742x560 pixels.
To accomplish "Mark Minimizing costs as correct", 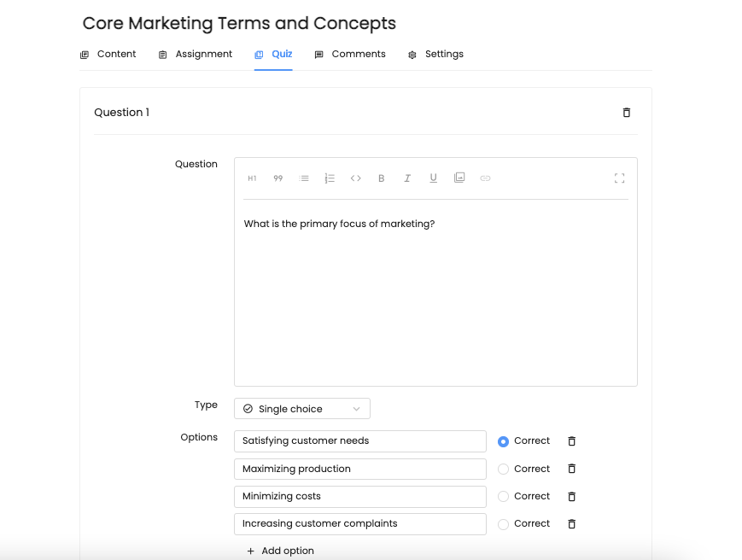I will [503, 497].
